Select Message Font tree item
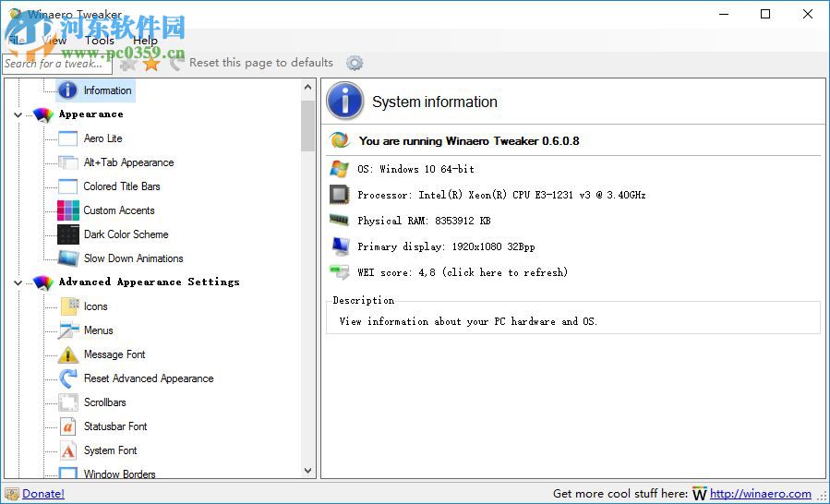 click(x=114, y=354)
